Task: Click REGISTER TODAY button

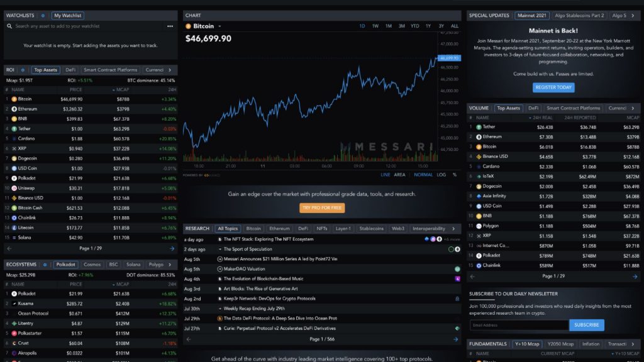Action: tap(553, 87)
